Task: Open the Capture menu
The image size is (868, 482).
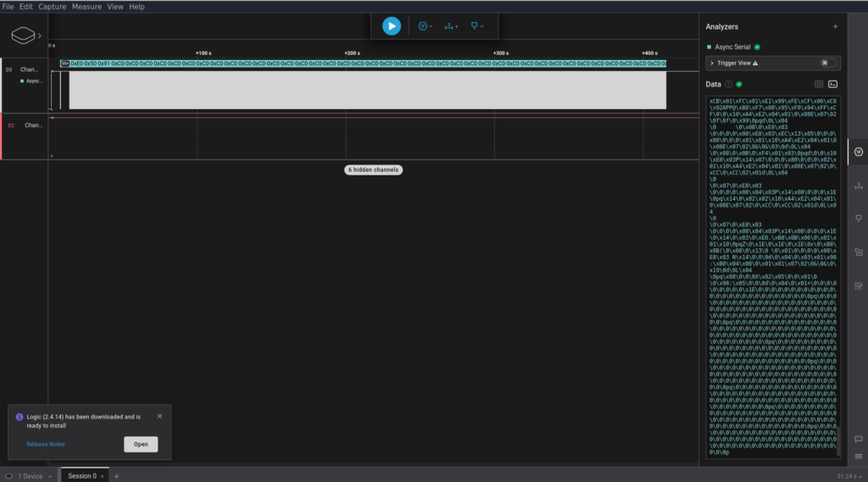Action: pyautogui.click(x=52, y=7)
